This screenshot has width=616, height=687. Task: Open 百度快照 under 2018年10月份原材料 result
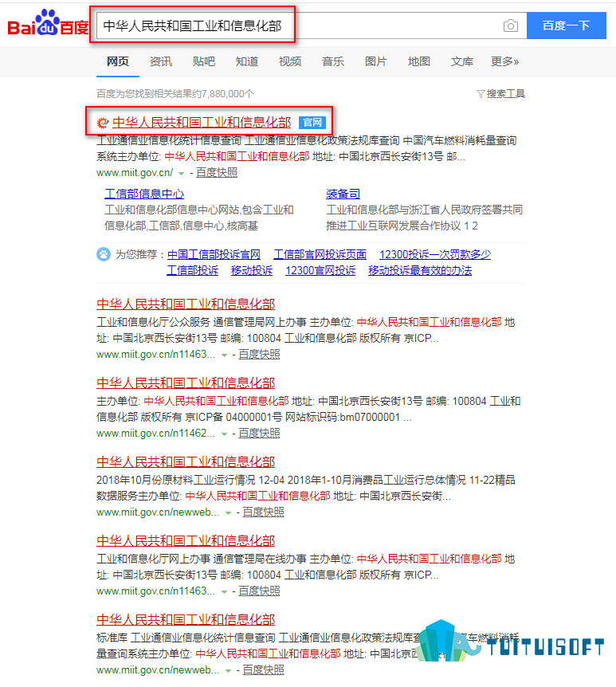(x=263, y=512)
